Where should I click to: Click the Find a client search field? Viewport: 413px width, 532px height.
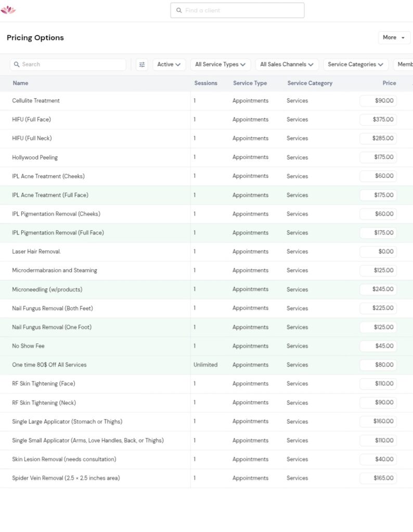(x=237, y=10)
